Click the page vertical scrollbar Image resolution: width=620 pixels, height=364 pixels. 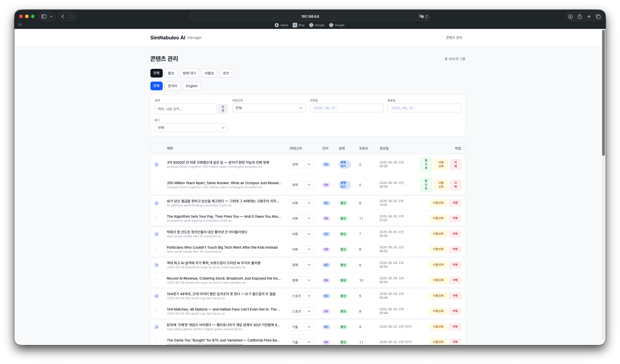(x=603, y=93)
